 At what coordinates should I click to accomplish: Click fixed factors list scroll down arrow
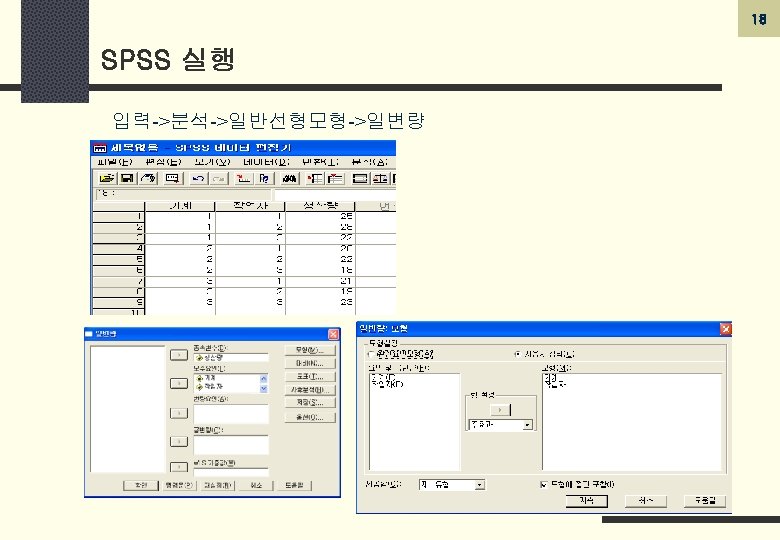[264, 389]
